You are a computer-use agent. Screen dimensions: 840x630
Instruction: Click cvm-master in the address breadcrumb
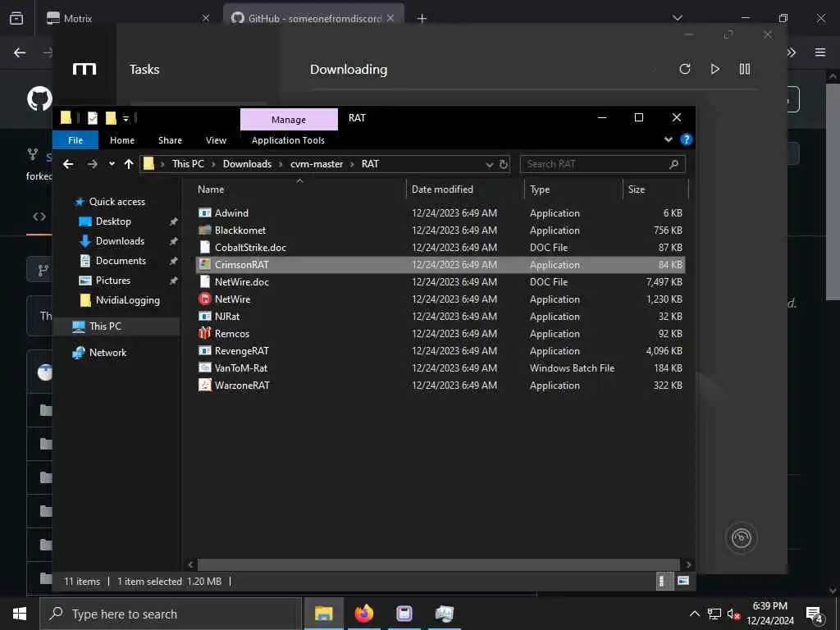tap(317, 164)
